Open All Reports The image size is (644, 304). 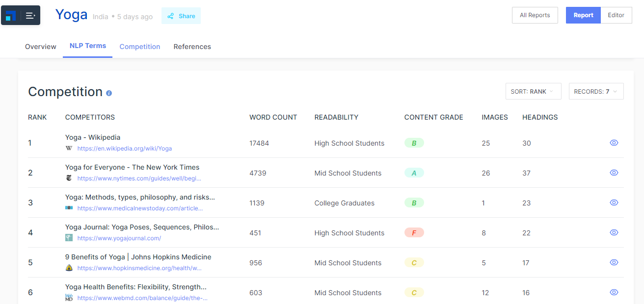click(535, 15)
